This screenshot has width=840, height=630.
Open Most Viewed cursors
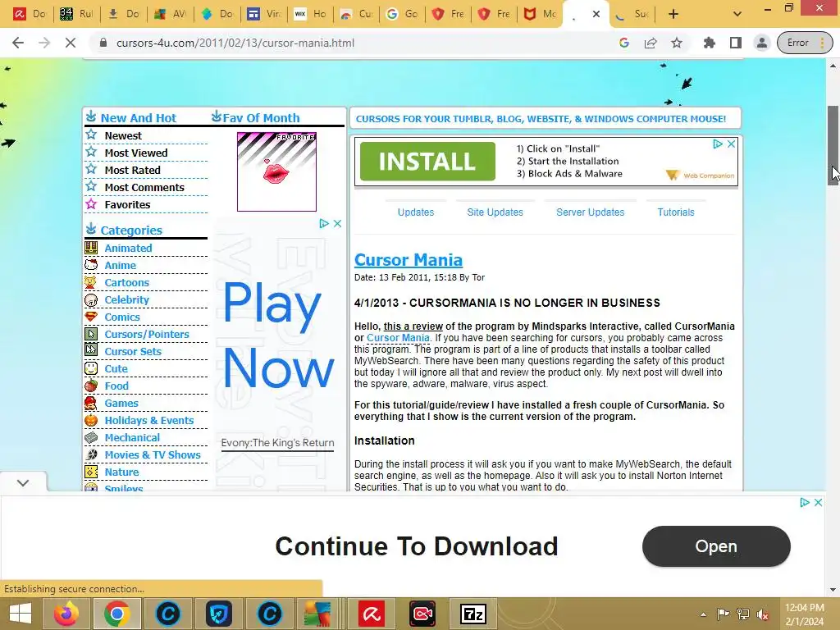point(136,153)
